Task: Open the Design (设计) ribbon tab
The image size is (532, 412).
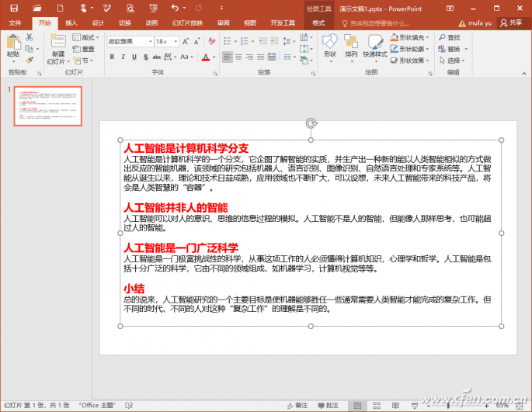Action: (x=98, y=23)
